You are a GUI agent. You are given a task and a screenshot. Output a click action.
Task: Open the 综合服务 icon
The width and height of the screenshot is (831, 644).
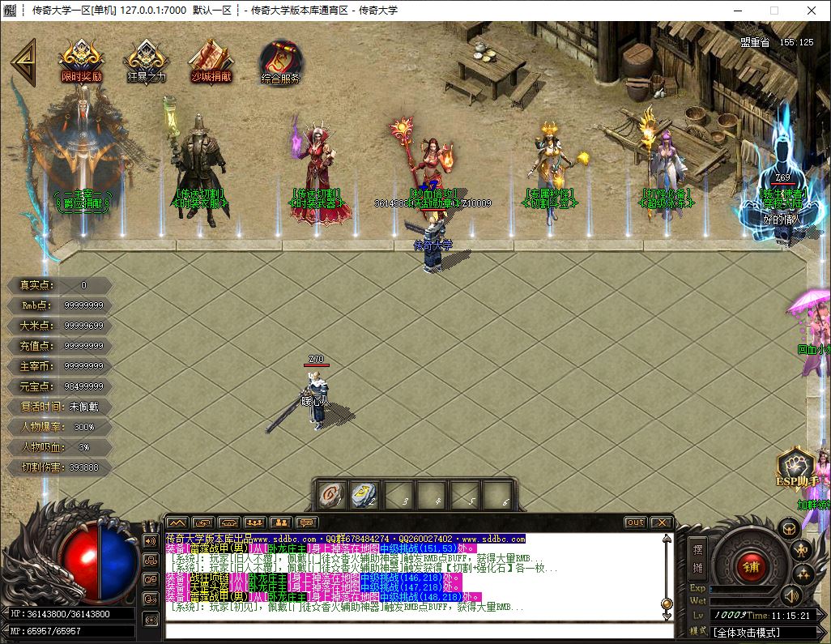(x=280, y=62)
